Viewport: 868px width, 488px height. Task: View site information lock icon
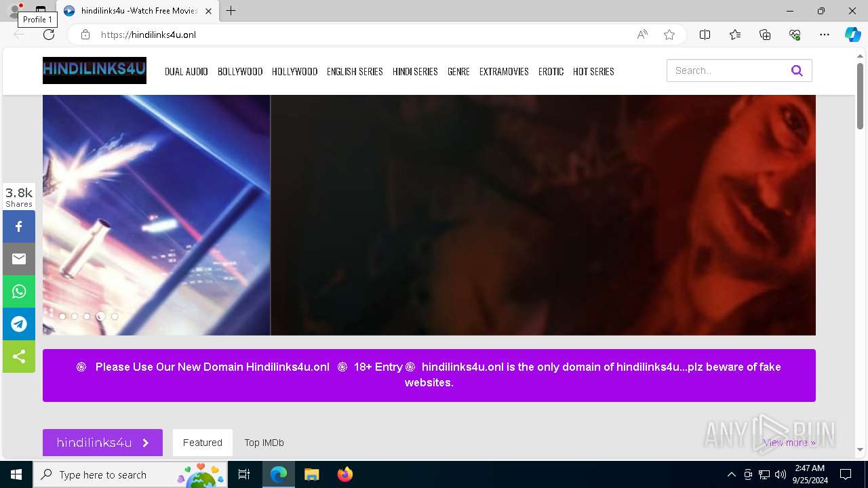pyautogui.click(x=85, y=35)
